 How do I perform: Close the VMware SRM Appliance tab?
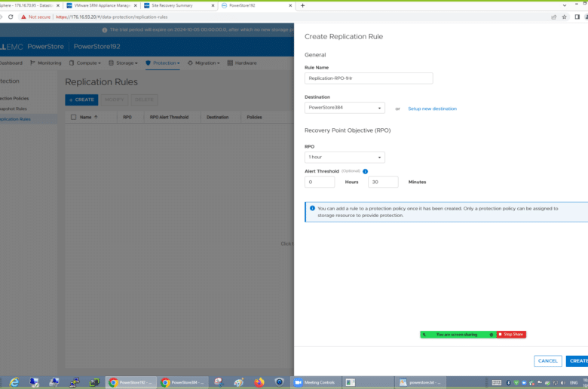point(136,5)
